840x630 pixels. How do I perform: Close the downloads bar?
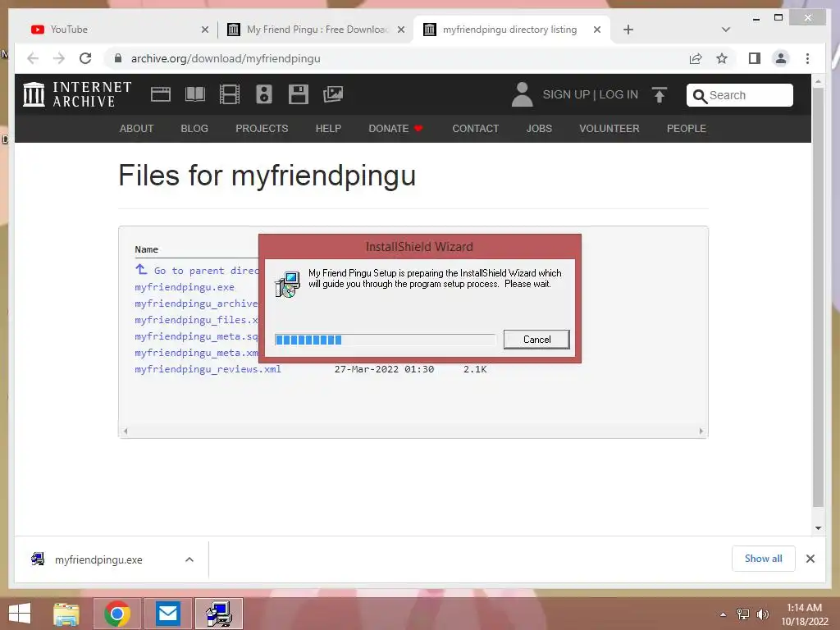(x=810, y=559)
